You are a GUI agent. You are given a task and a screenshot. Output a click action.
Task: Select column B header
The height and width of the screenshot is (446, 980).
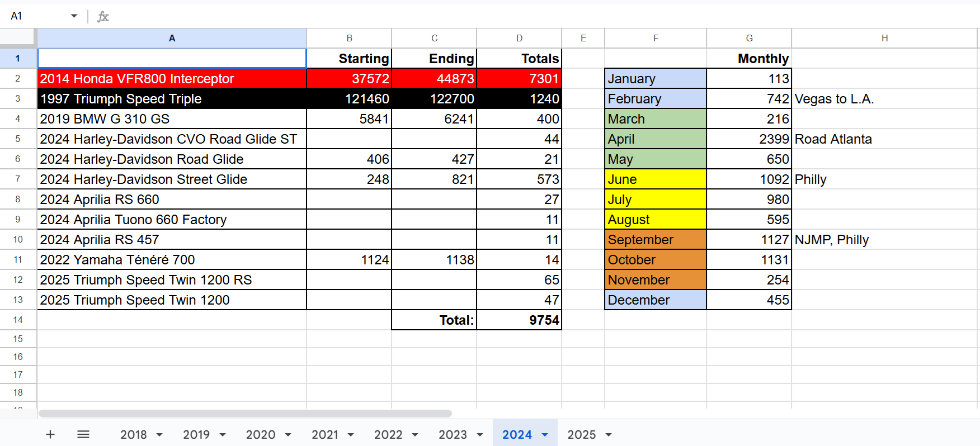tap(349, 38)
